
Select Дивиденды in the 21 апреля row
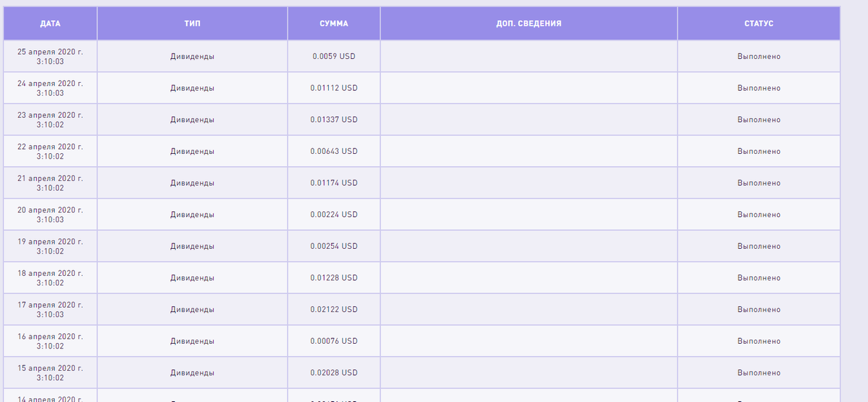click(x=192, y=183)
